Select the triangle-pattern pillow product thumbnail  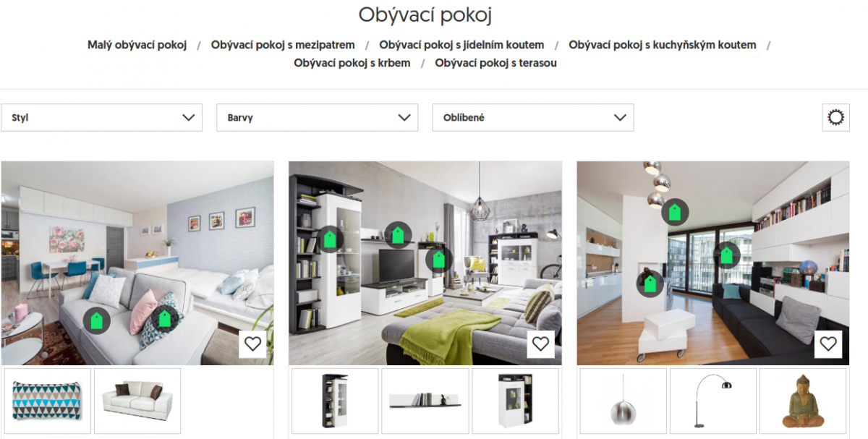point(48,401)
